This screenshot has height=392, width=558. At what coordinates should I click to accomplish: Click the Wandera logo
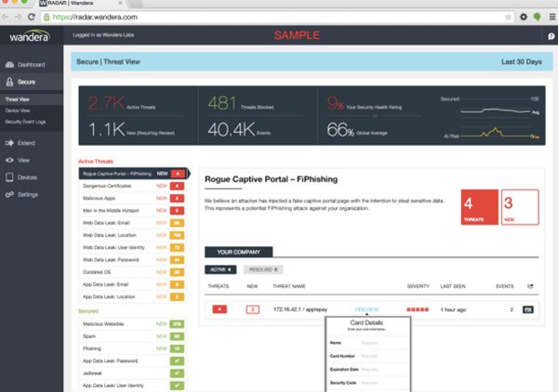pos(30,36)
